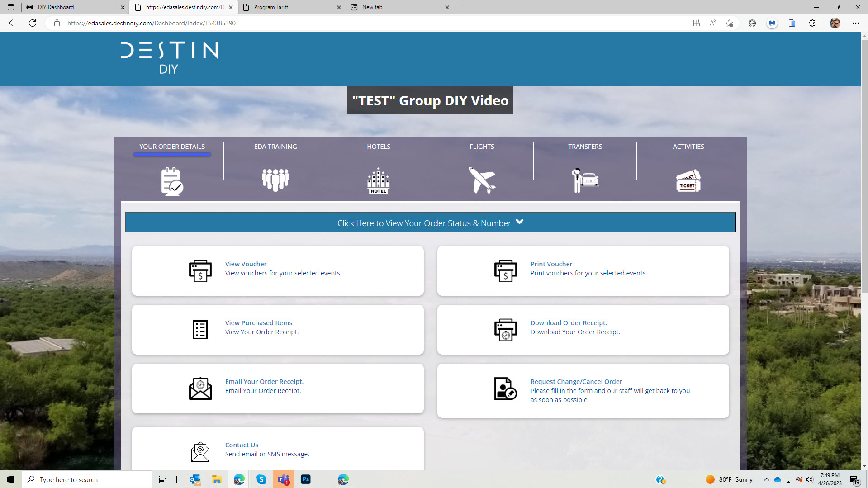This screenshot has width=868, height=488.
Task: Open the browser profile picture
Action: click(x=835, y=23)
